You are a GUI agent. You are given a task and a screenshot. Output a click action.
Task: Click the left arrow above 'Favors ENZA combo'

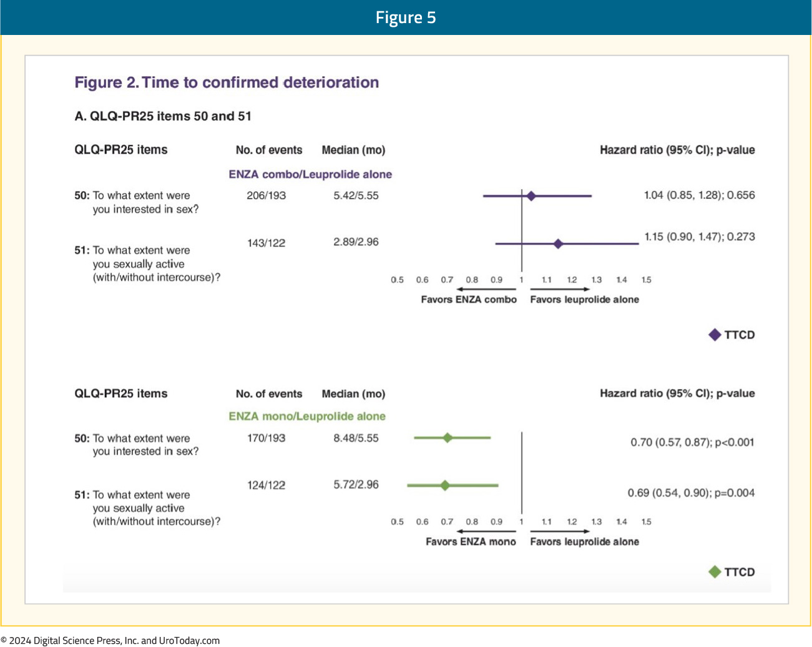coord(486,289)
